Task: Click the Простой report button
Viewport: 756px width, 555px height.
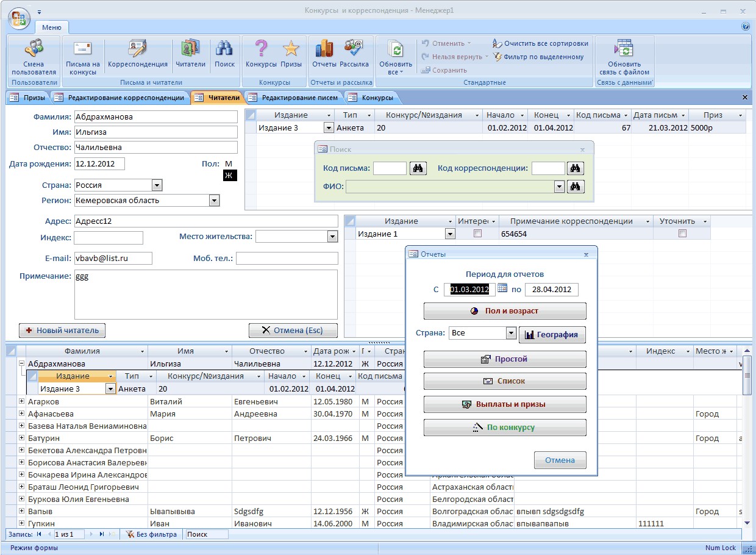Action: [x=505, y=359]
